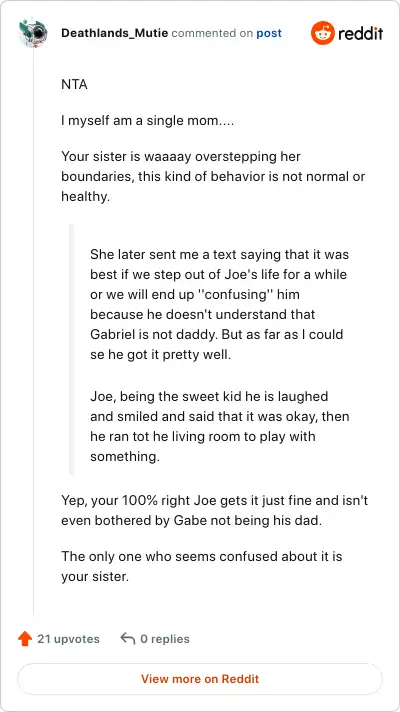Screen dimensions: 400x712
Task: Click the "commented on" header text
Action: click(212, 33)
